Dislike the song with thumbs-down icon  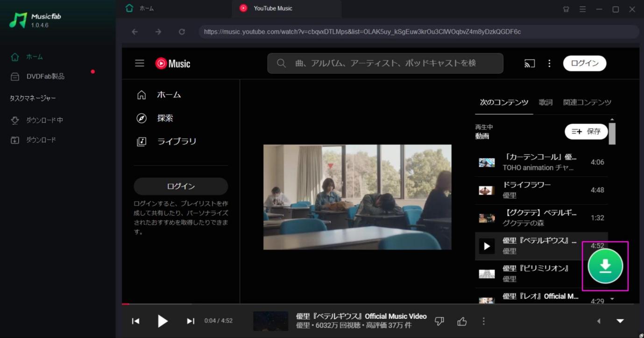pyautogui.click(x=439, y=321)
